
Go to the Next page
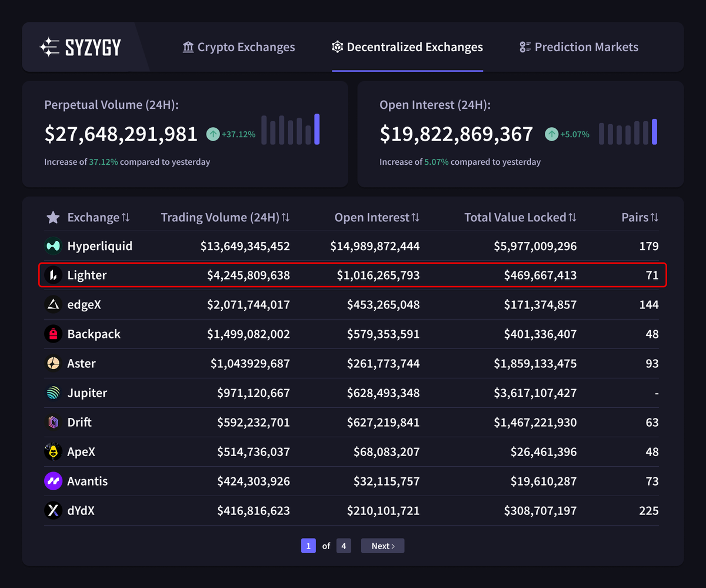[x=382, y=546]
